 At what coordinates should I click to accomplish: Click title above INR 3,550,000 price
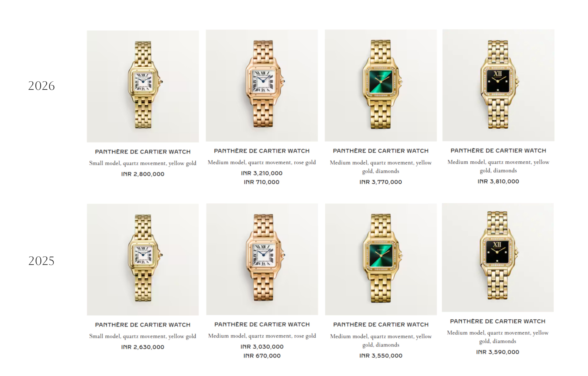[381, 324]
